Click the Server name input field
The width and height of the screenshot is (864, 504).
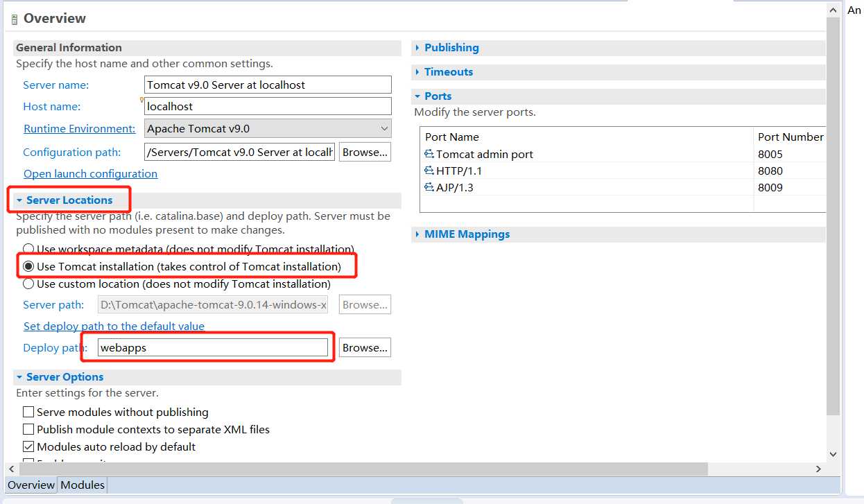(x=268, y=85)
